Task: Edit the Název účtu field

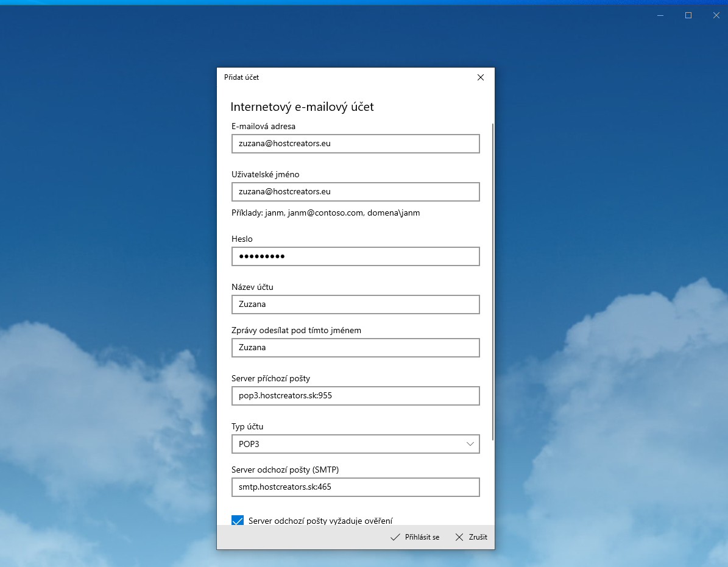Action: coord(356,305)
